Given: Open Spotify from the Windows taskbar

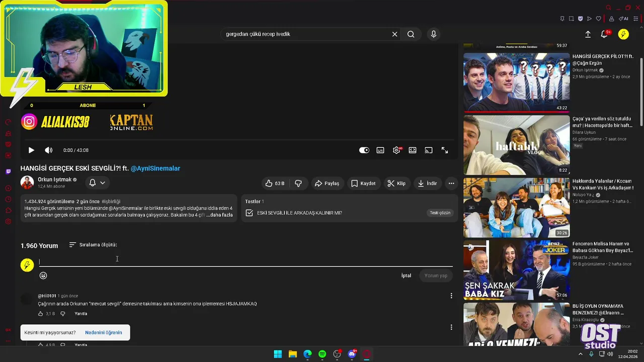Looking at the screenshot, I should [323, 354].
